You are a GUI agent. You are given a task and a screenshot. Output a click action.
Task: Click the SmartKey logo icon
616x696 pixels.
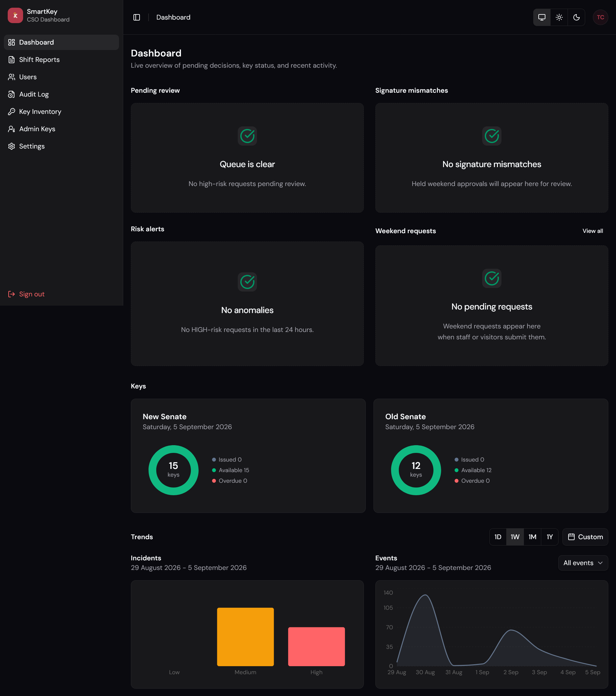pyautogui.click(x=15, y=15)
